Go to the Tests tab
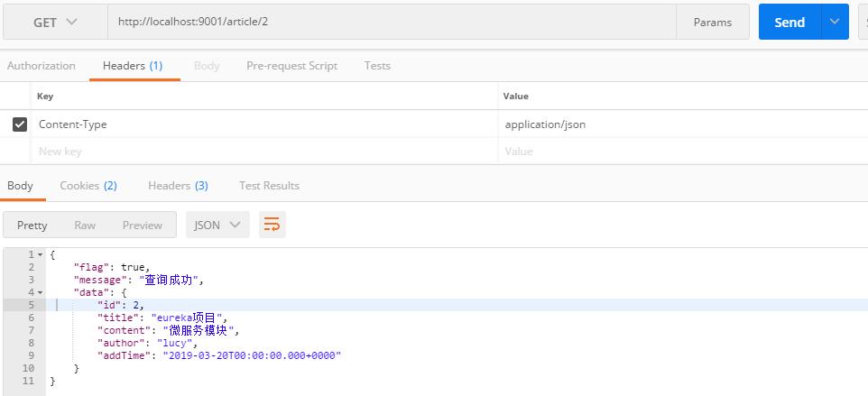 coord(377,66)
